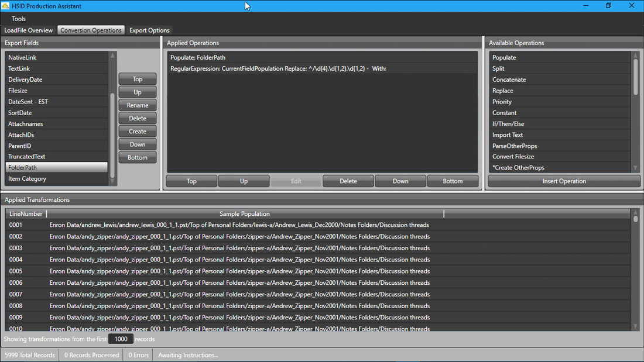This screenshot has height=362, width=644.
Task: Select the RegularExpression applied operation
Action: (278, 68)
